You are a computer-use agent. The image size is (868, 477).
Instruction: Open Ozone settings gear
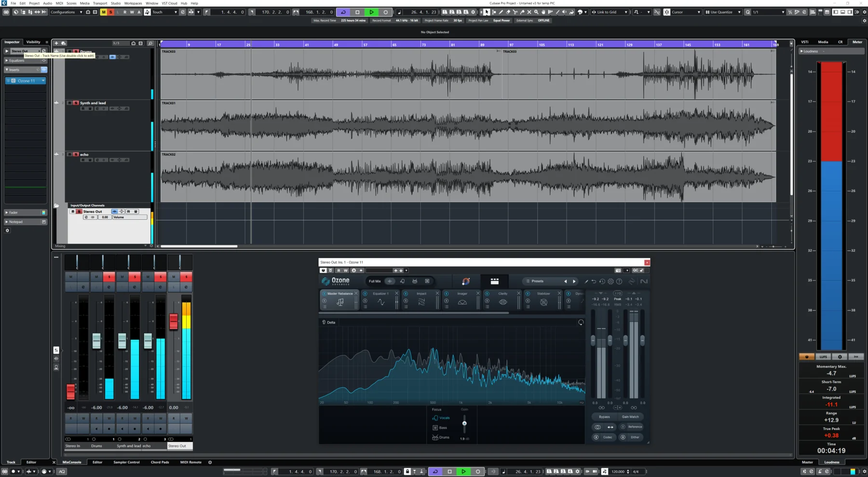point(610,281)
